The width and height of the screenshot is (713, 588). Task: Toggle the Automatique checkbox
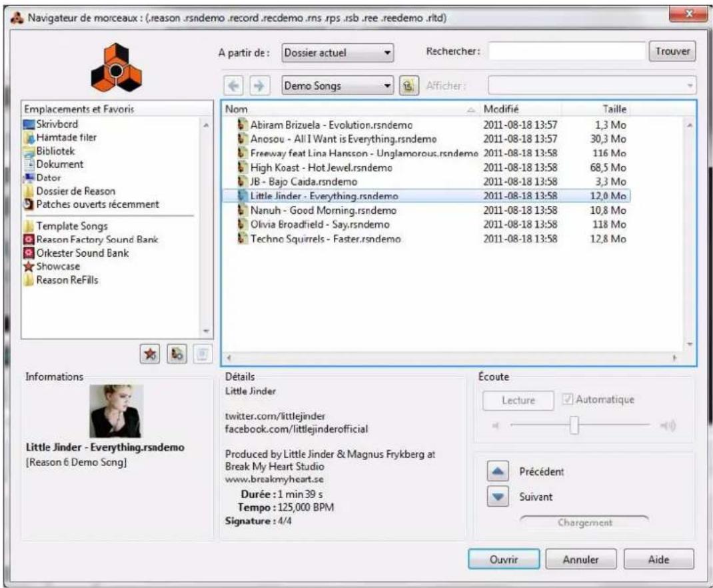click(567, 399)
